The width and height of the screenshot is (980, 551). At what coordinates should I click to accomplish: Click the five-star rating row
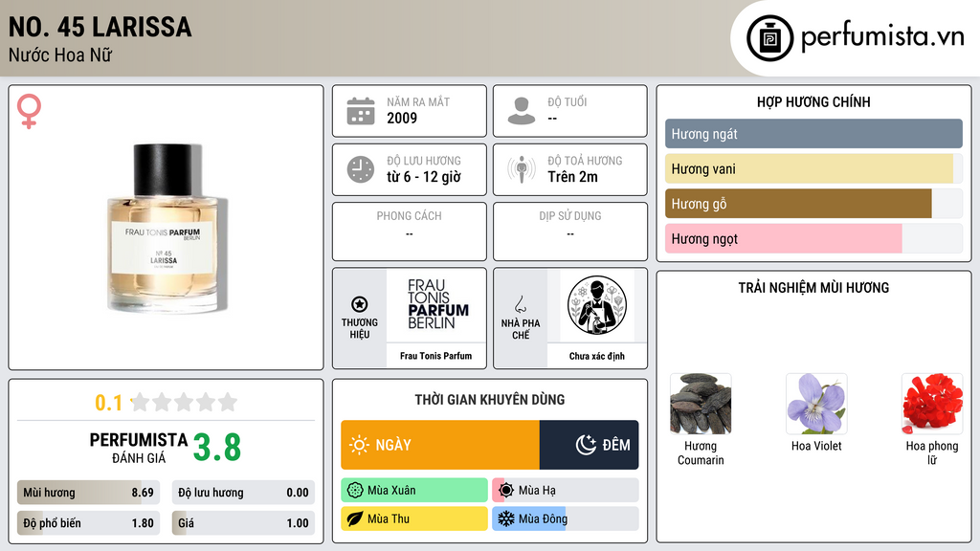(184, 402)
